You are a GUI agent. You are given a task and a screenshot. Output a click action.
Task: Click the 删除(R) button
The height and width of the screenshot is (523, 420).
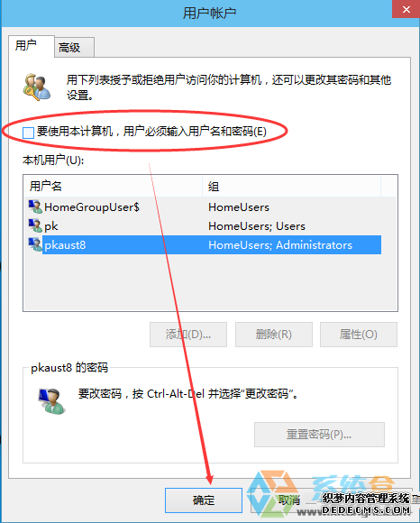click(274, 335)
